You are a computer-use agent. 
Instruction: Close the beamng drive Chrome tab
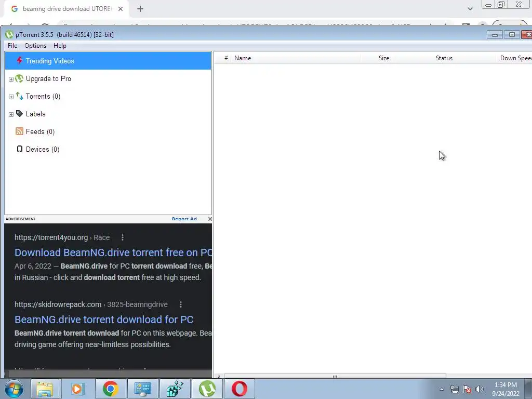[121, 9]
